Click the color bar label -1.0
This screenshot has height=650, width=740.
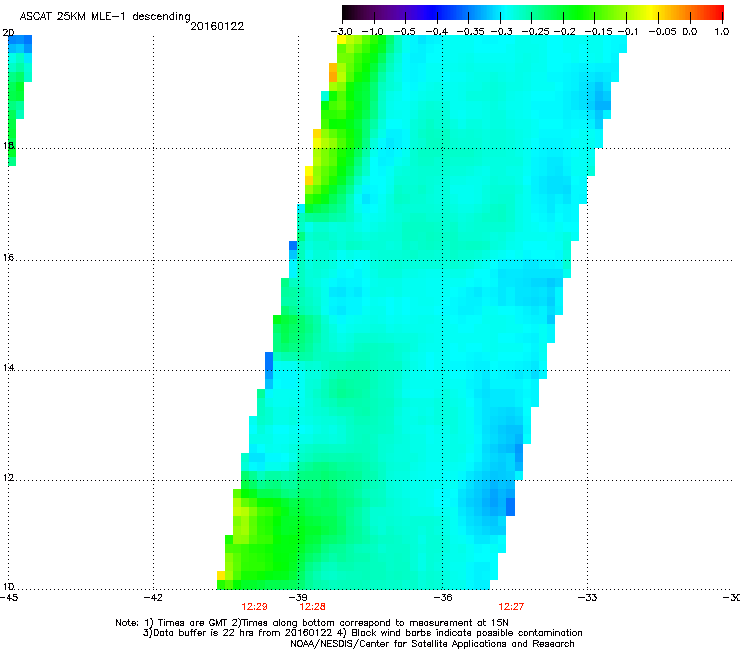click(x=372, y=32)
